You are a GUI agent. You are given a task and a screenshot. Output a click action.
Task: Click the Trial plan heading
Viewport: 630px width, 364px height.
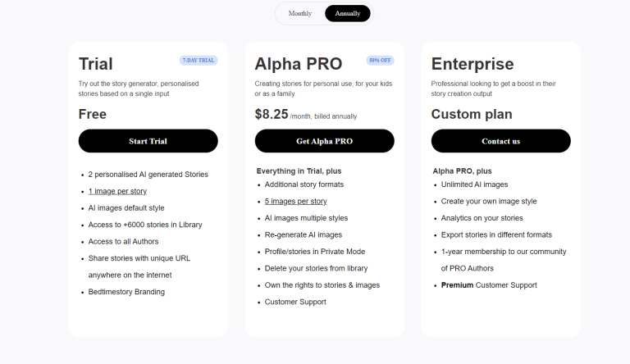pyautogui.click(x=96, y=64)
